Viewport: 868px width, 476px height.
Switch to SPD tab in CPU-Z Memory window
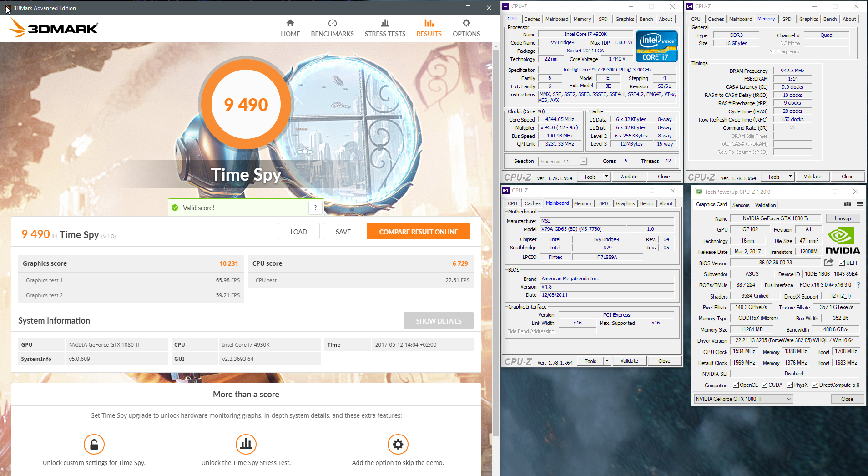tap(787, 19)
